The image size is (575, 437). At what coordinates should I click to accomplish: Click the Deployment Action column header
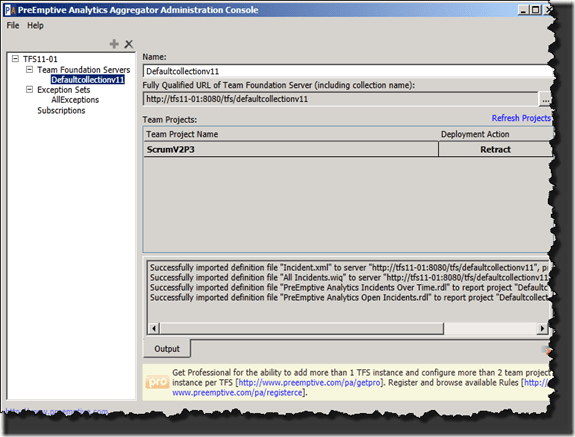coord(495,134)
